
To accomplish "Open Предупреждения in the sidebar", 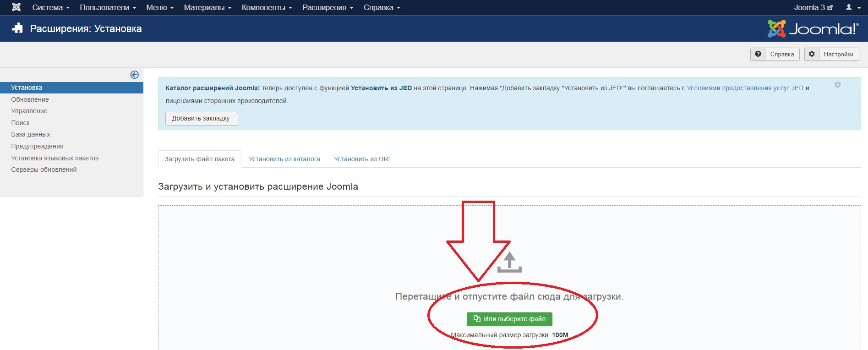I will coord(37,146).
